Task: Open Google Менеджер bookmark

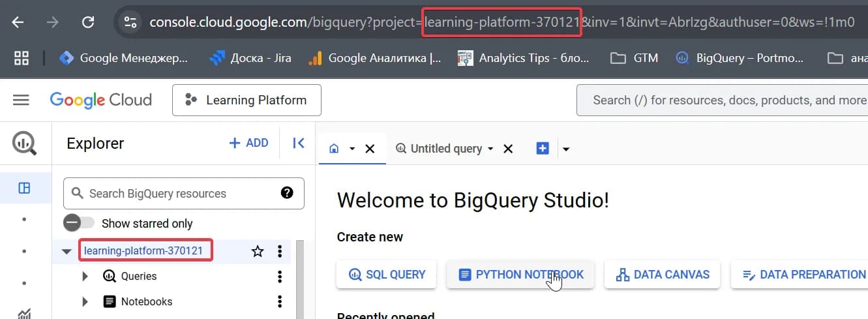Action: pos(123,58)
